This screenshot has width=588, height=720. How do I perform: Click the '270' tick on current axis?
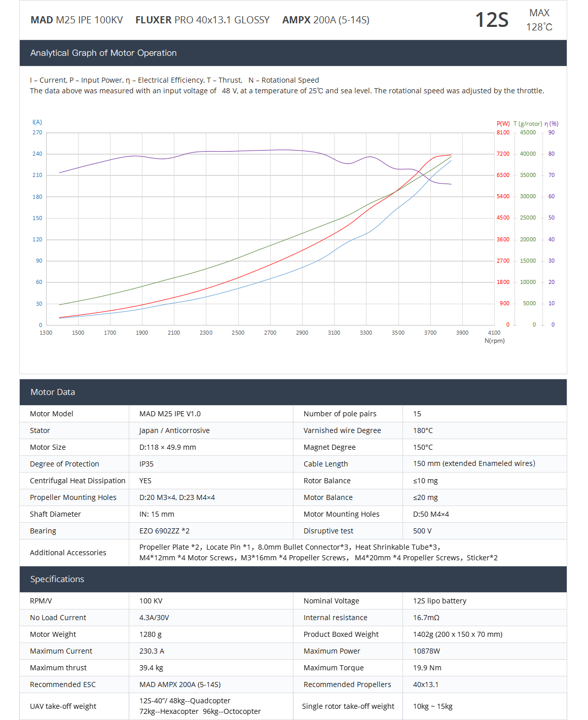pos(38,132)
